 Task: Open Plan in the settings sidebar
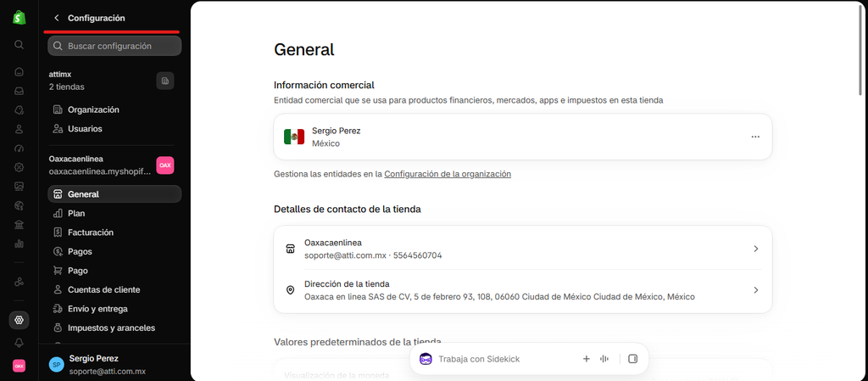(114, 213)
